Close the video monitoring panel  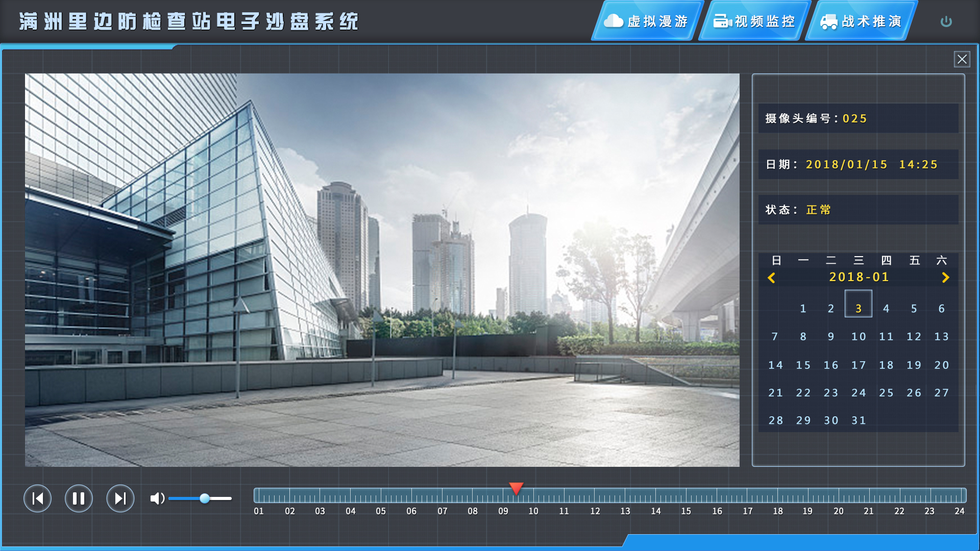tap(962, 60)
